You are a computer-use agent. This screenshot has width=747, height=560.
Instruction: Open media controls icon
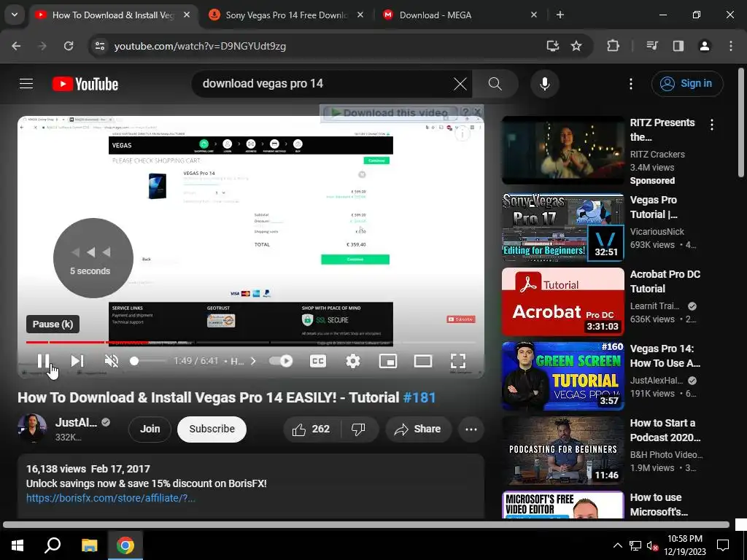(652, 46)
